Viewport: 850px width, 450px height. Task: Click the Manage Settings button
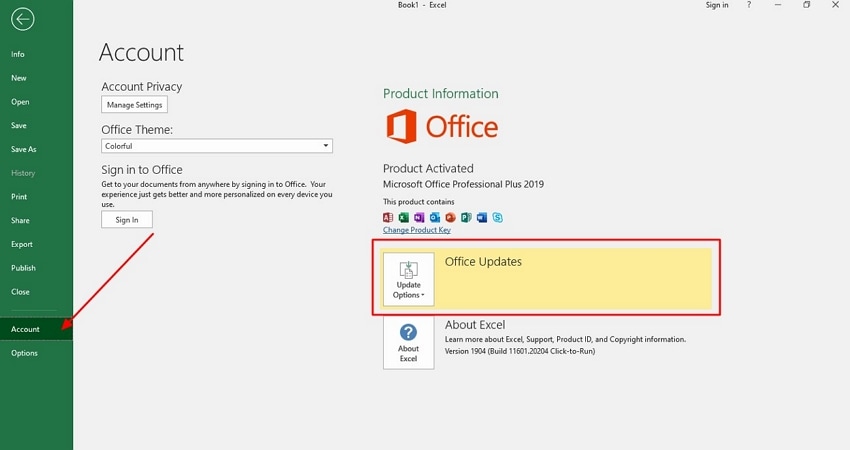pos(134,105)
